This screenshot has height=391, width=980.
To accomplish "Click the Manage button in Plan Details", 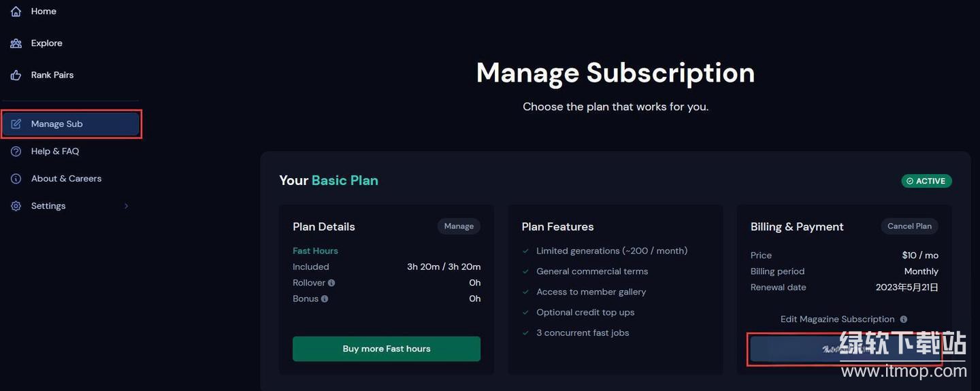I will pos(459,226).
